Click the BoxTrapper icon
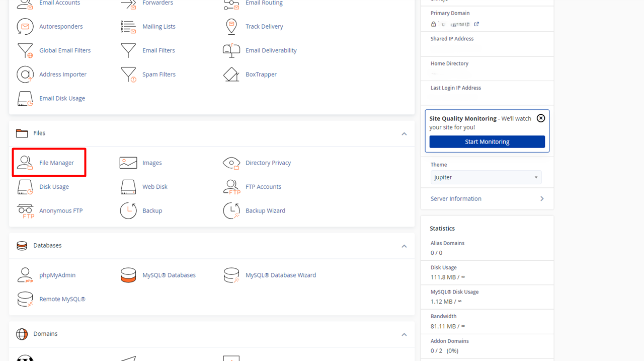Screen dimensions: 644x361 (x=231, y=75)
